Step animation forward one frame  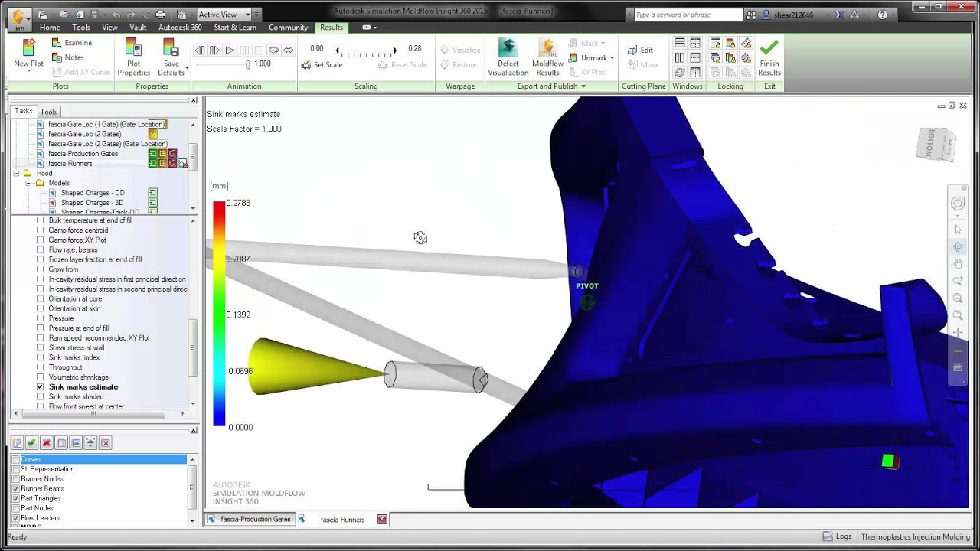click(x=214, y=50)
